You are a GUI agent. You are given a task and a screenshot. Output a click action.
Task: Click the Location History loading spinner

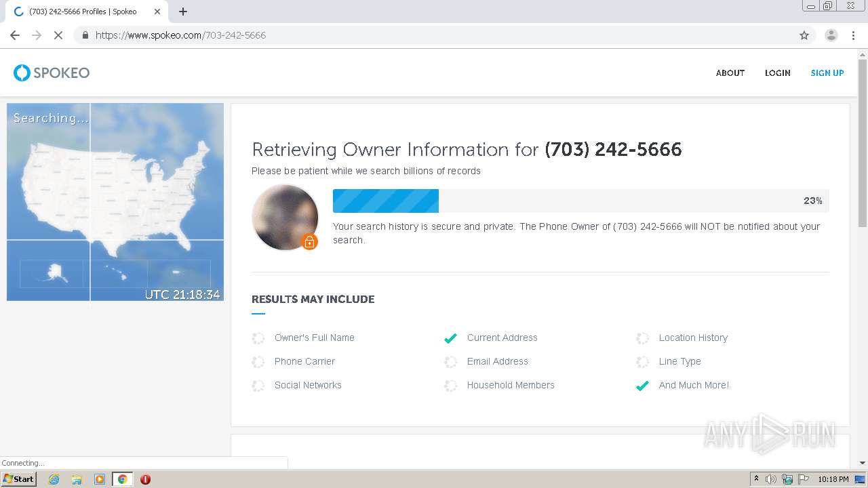pyautogui.click(x=643, y=338)
